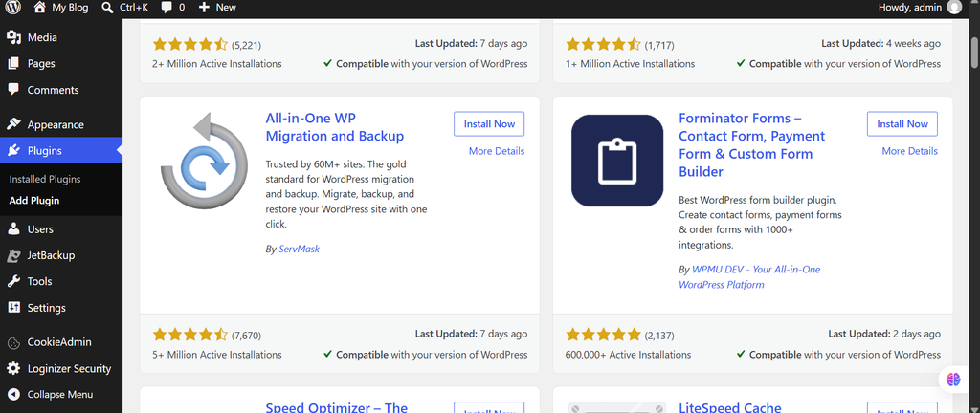Click '1+ Million Active Installations' text

point(630,64)
